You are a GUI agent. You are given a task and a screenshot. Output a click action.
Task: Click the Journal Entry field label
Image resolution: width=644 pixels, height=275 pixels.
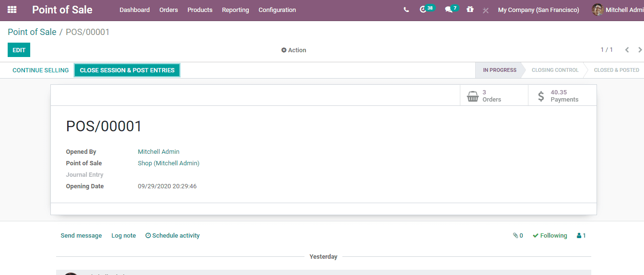tap(85, 175)
